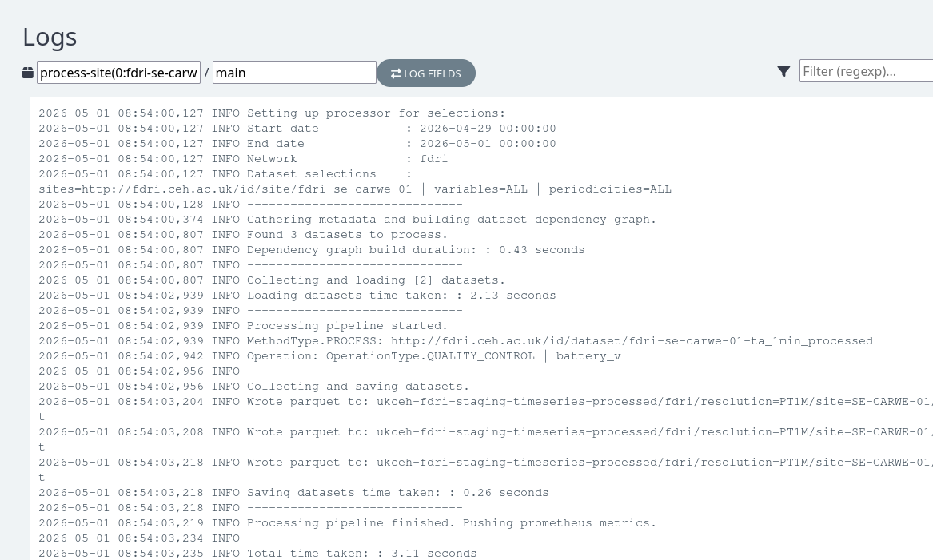Click 'Wrote parquet to' line at 08:54:03,218
Image resolution: width=933 pixels, height=560 pixels.
click(x=485, y=463)
